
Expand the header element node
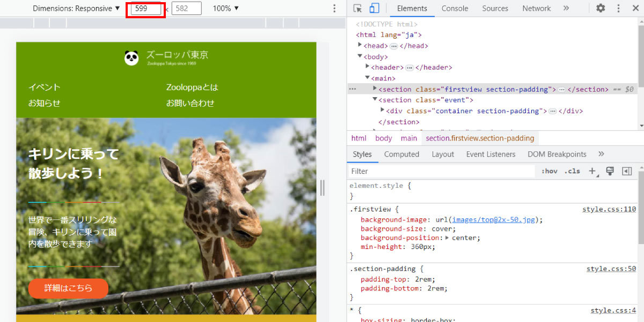pyautogui.click(x=368, y=67)
